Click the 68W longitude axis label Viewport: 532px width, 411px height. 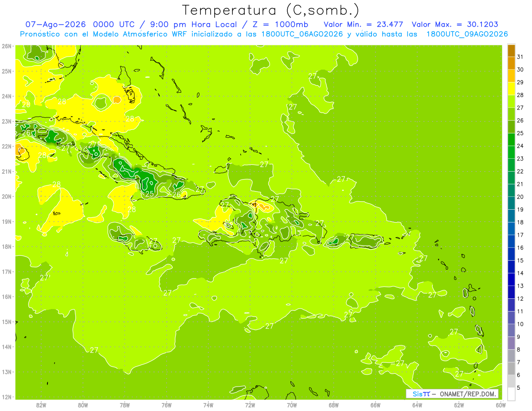coord(334,405)
